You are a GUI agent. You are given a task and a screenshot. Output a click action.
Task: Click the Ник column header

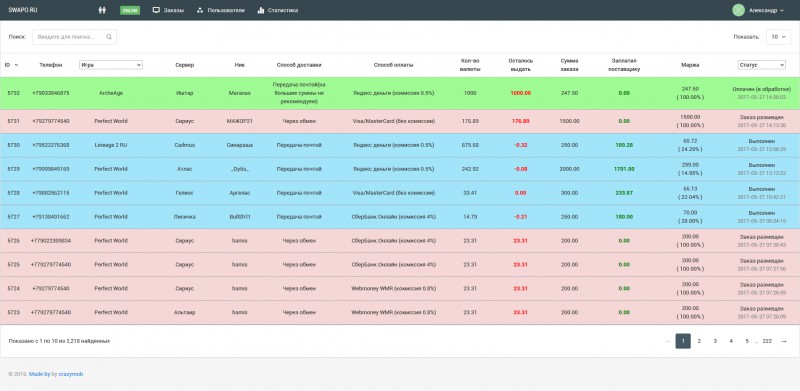240,65
